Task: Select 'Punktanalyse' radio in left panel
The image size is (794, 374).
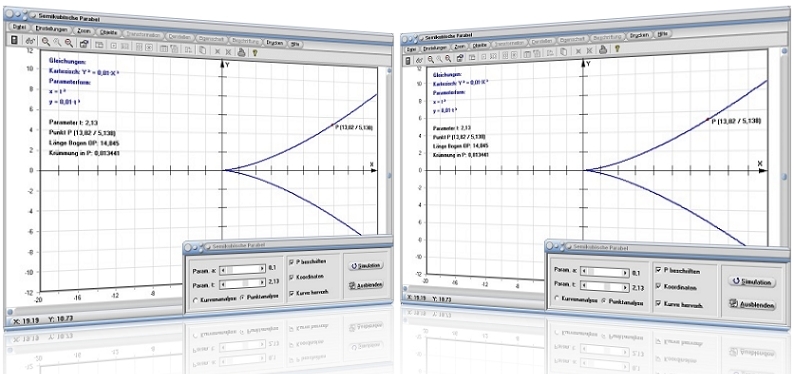Action: click(x=242, y=298)
